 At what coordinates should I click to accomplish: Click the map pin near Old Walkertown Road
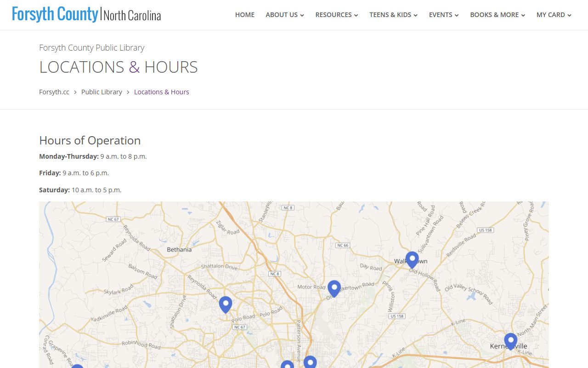tap(334, 288)
